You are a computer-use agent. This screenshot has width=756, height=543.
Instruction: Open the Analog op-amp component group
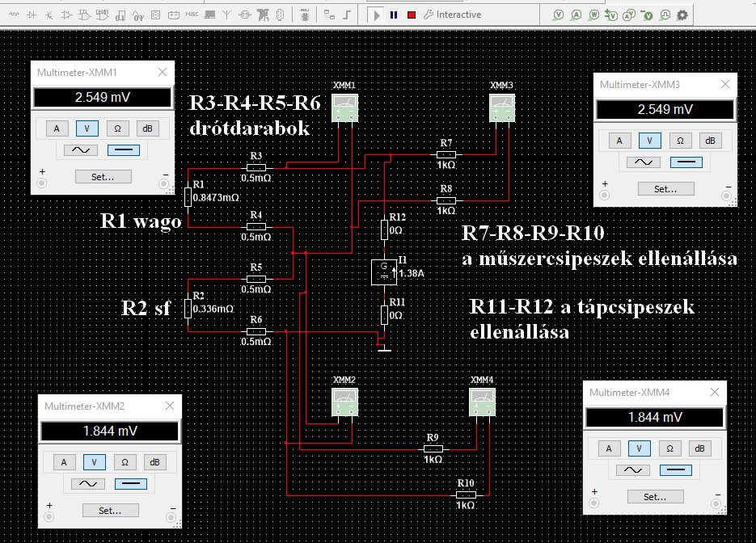pos(67,15)
